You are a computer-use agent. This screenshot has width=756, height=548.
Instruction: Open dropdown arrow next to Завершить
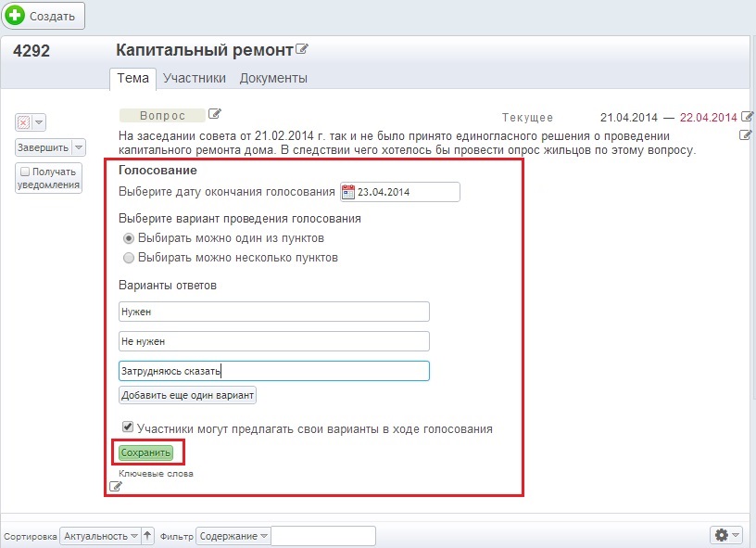pyautogui.click(x=79, y=147)
